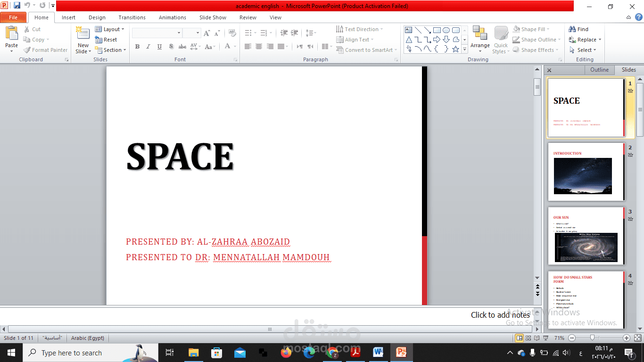Viewport: 644px width, 362px height.
Task: Click the Underline formatting icon
Action: (159, 46)
